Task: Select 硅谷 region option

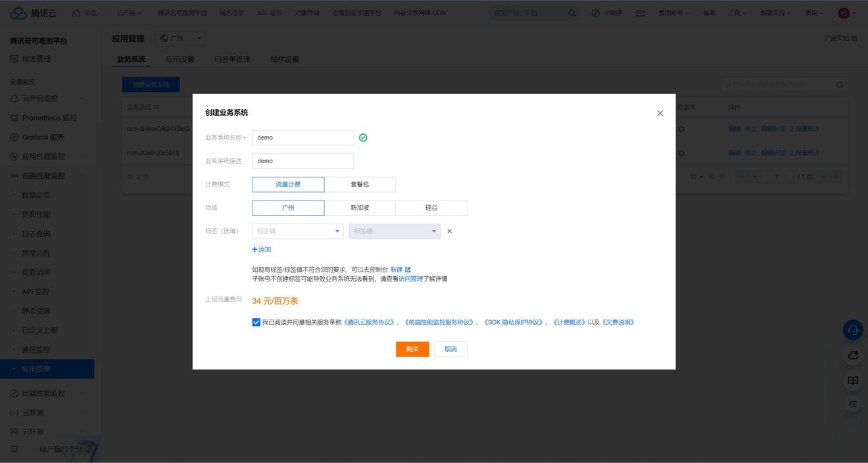Action: click(x=431, y=208)
